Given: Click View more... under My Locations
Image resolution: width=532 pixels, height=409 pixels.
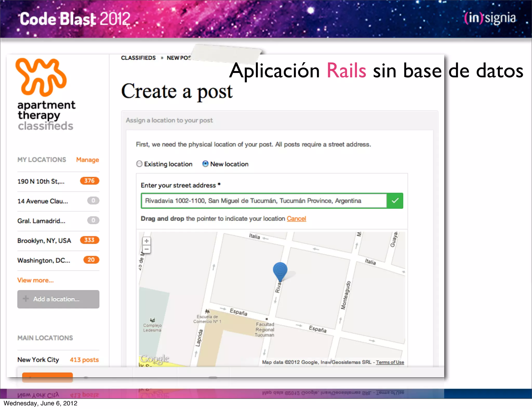Looking at the screenshot, I should (x=36, y=280).
